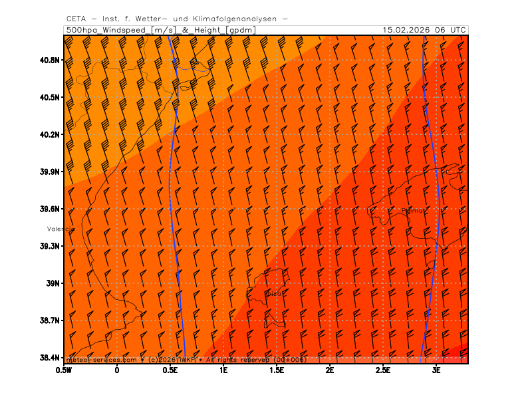Select the 40.2N latitude axis label
This screenshot has width=532, height=399.
click(x=50, y=134)
